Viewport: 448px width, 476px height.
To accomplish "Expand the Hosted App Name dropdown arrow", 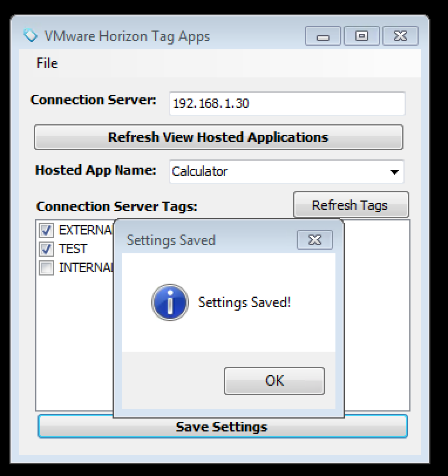I will coord(395,172).
